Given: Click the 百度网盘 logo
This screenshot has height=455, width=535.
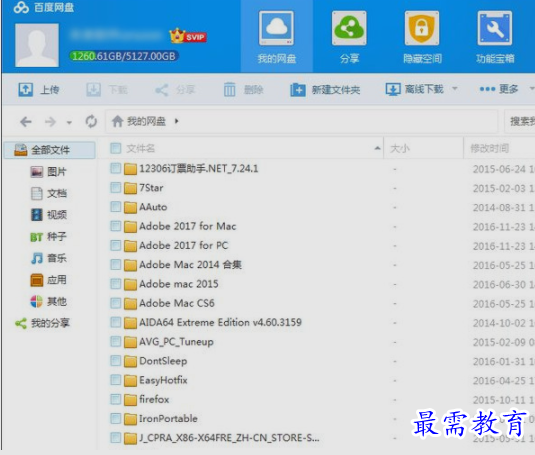Looking at the screenshot, I should coord(44,8).
